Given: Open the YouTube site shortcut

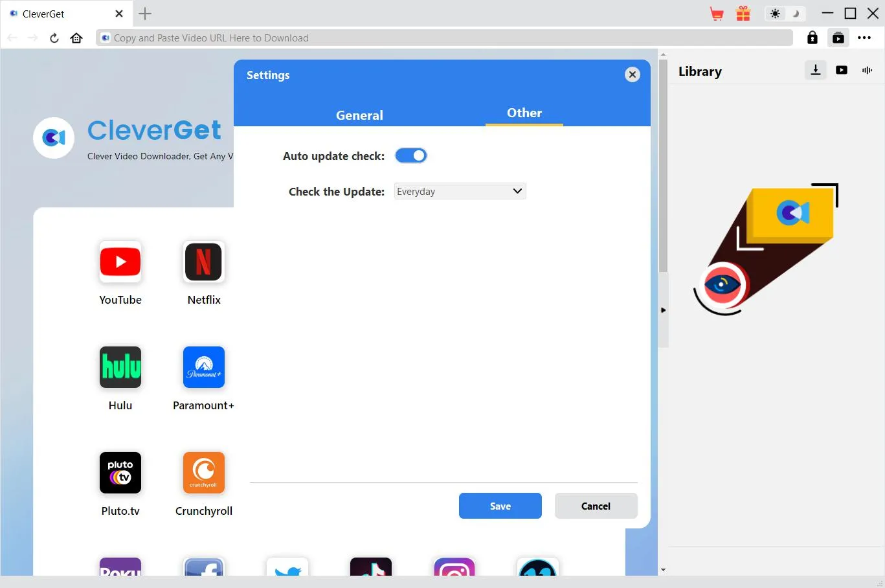Looking at the screenshot, I should coord(120,262).
